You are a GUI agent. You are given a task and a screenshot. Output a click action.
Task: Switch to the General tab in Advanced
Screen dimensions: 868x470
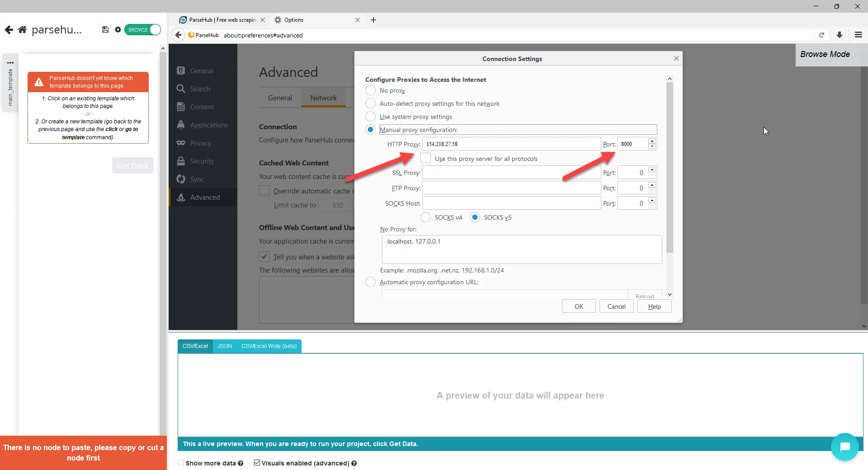click(x=280, y=98)
